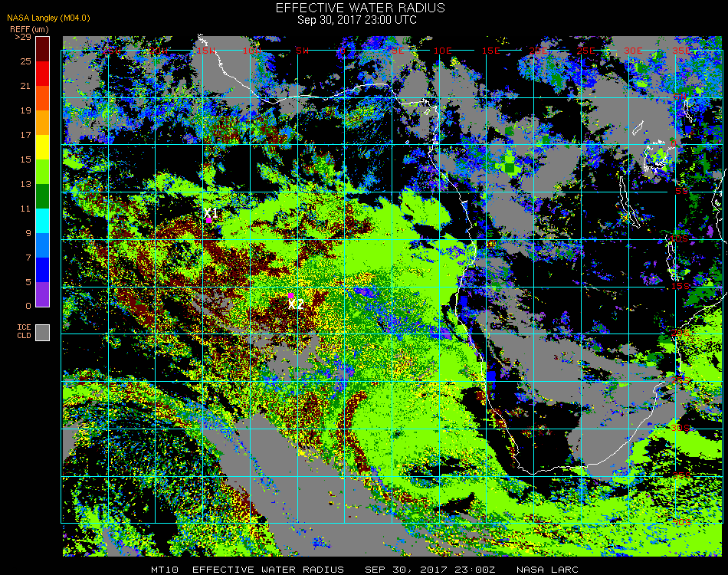
Task: Click the '15' legend value
Action: pos(25,159)
